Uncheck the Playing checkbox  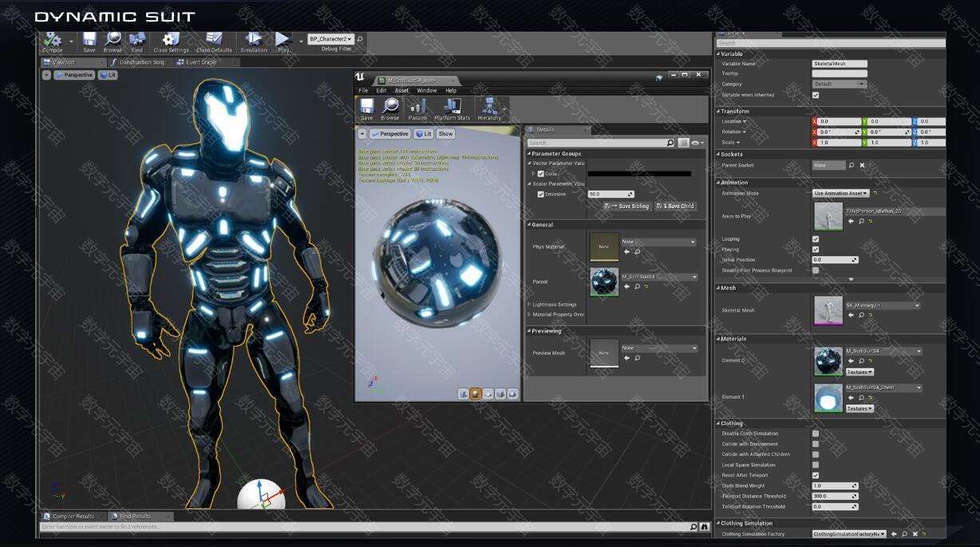pyautogui.click(x=816, y=250)
